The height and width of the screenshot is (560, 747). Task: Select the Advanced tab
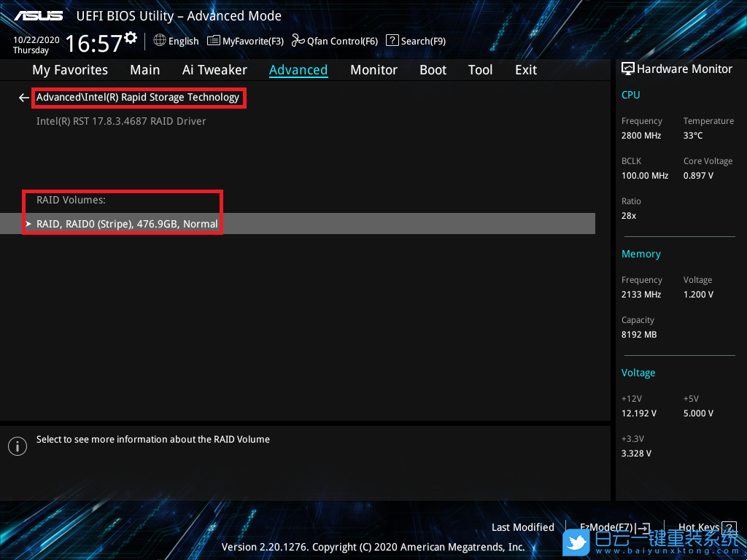pos(298,70)
